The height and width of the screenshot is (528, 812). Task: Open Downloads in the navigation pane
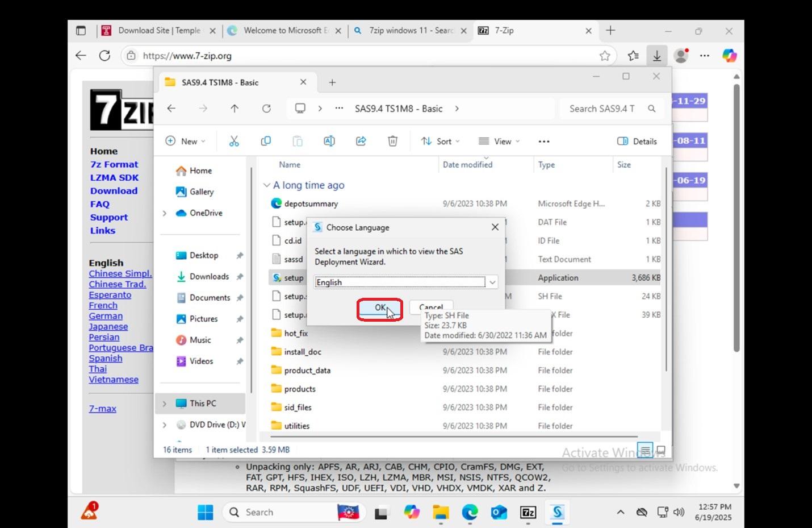(x=209, y=277)
